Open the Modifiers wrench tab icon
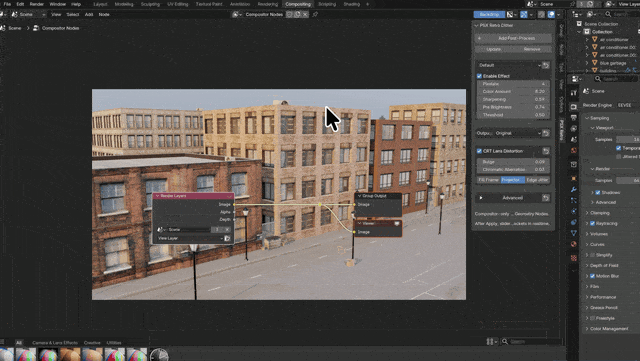 573,189
